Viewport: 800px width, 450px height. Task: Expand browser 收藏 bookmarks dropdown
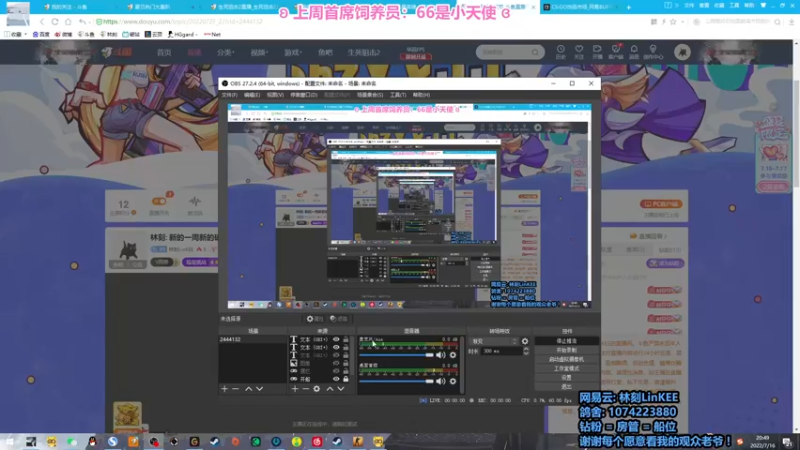pos(16,34)
